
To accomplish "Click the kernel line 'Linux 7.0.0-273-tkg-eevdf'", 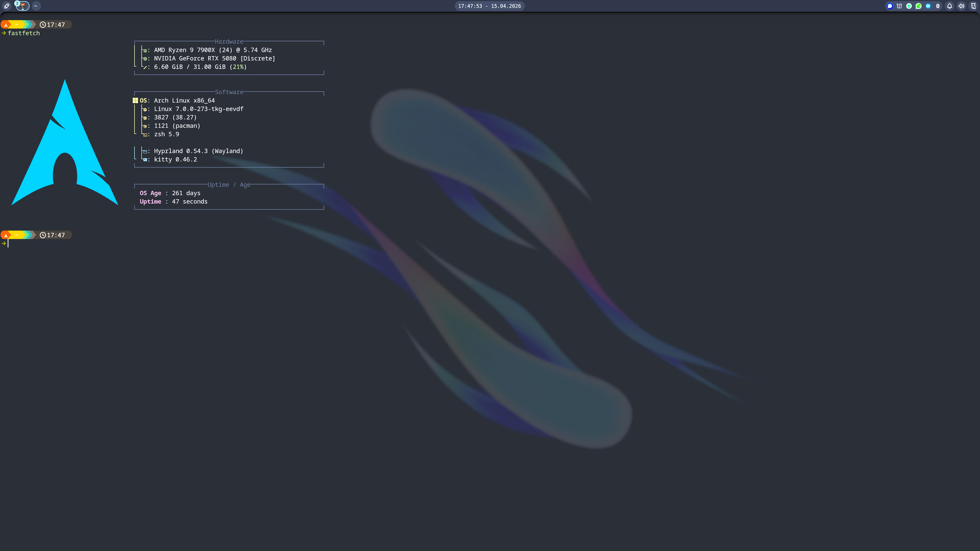I will coord(199,109).
